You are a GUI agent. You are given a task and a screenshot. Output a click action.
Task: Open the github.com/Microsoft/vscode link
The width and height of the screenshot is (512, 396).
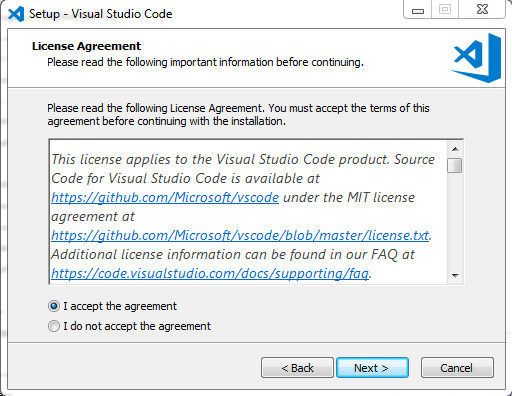pos(165,197)
